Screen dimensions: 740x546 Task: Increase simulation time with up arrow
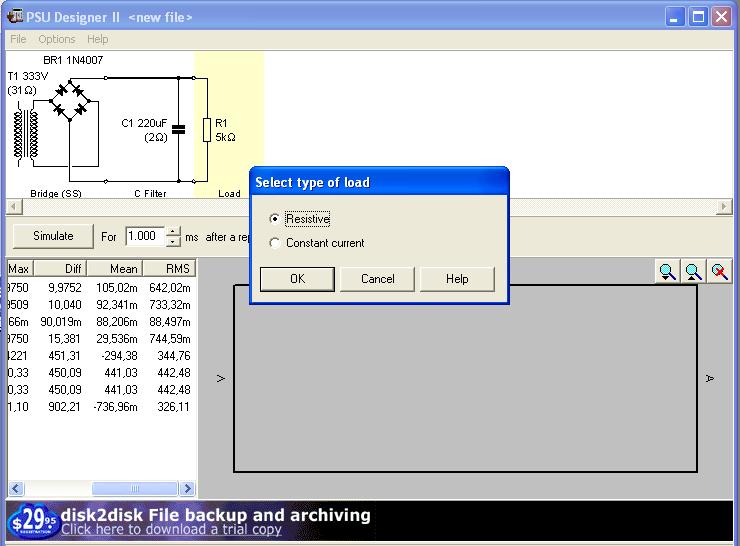[x=173, y=231]
